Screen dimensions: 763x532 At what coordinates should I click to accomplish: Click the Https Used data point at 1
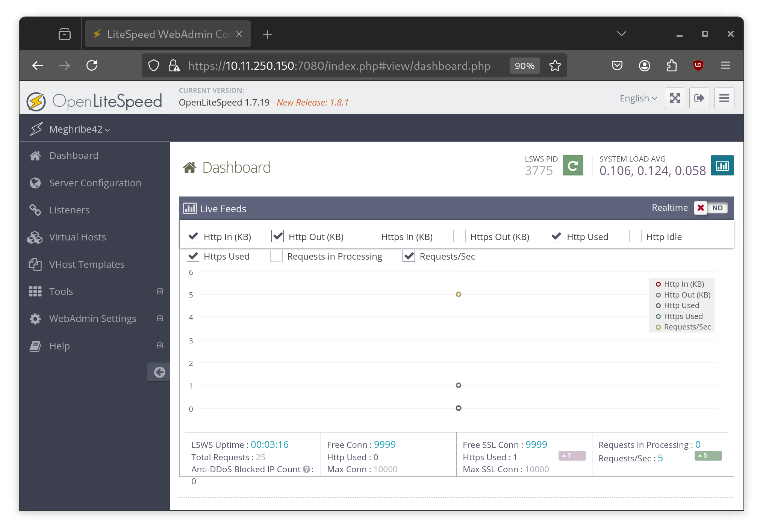(459, 385)
